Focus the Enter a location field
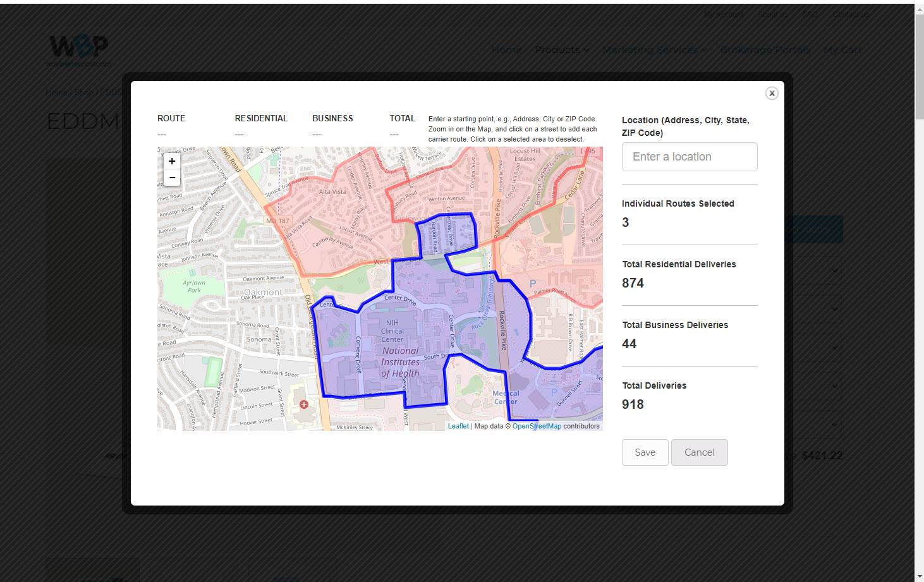This screenshot has width=924, height=582. 689,157
